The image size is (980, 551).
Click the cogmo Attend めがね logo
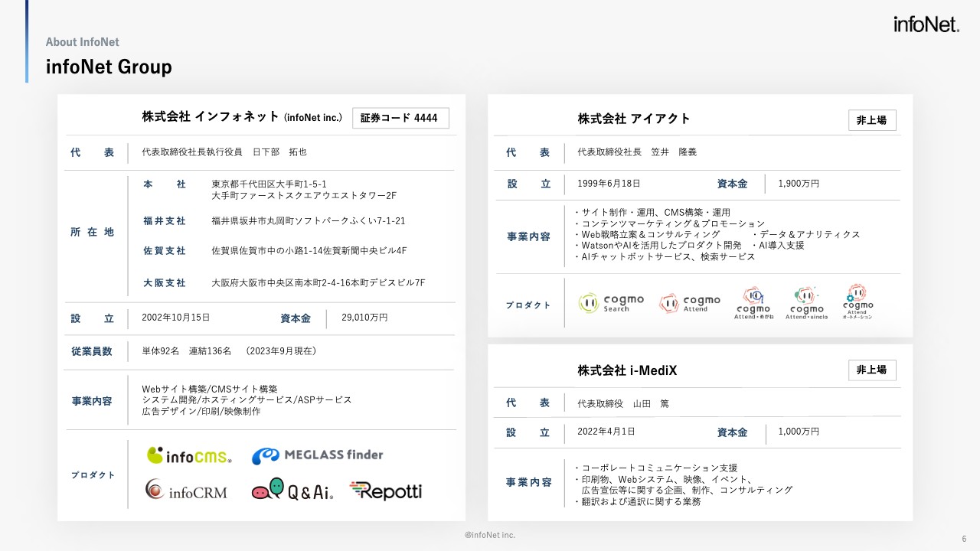pyautogui.click(x=754, y=303)
